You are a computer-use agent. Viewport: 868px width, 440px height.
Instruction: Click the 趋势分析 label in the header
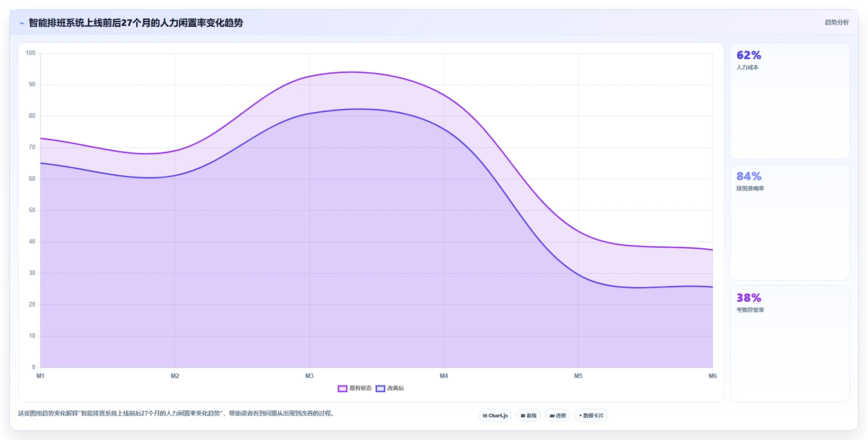click(837, 22)
